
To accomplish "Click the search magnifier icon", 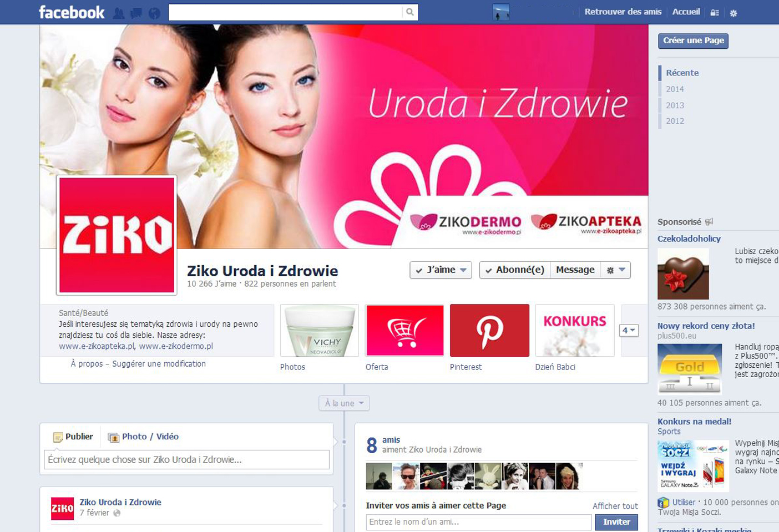I will click(409, 12).
